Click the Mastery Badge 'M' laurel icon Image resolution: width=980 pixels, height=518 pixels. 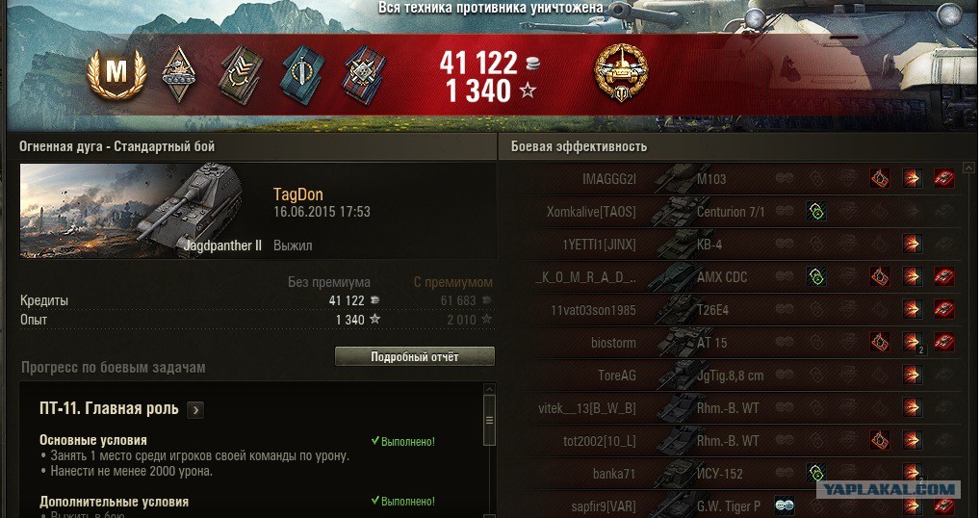click(116, 74)
